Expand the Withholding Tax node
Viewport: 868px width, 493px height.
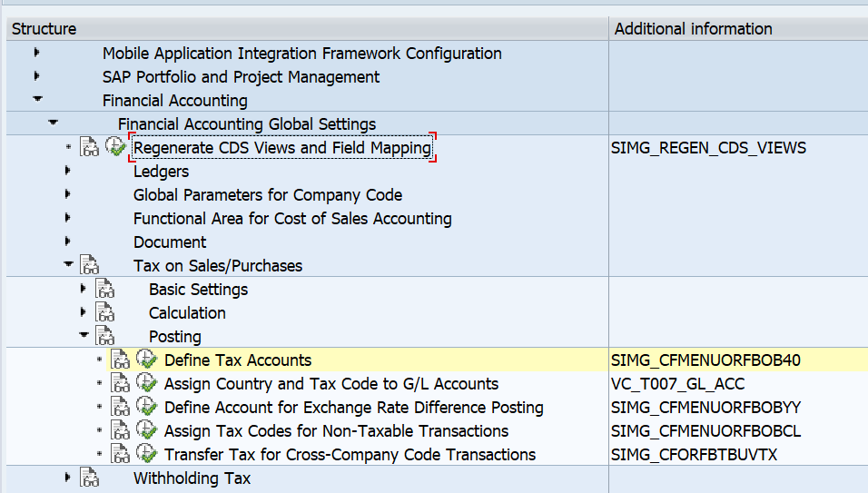(x=67, y=477)
